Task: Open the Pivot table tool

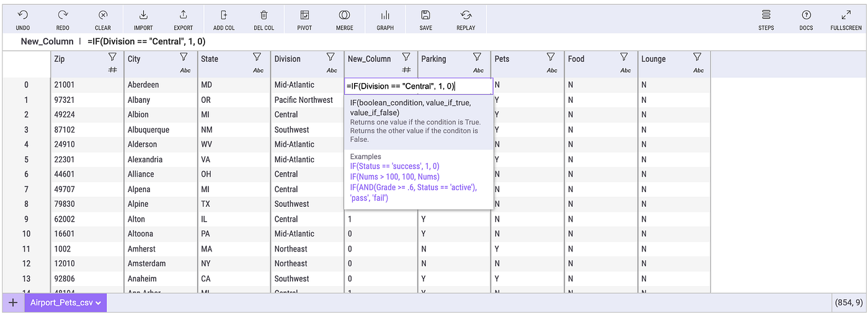Action: coord(304,15)
